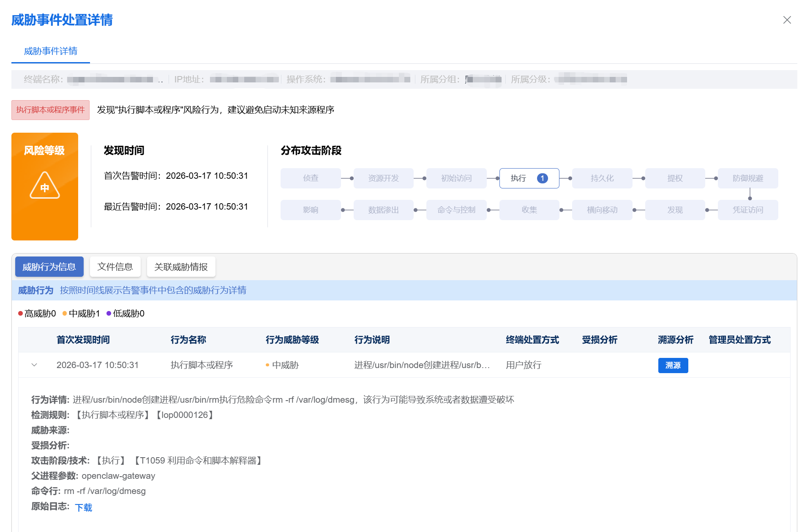Screen dimensions: 810x532
Task: Open the 关联威胁情报 tab
Action: tap(181, 267)
